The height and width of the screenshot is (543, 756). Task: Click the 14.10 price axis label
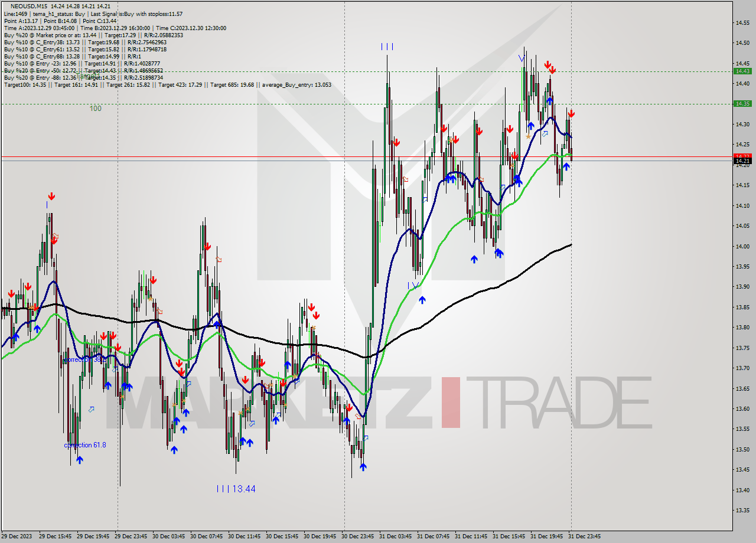point(742,205)
